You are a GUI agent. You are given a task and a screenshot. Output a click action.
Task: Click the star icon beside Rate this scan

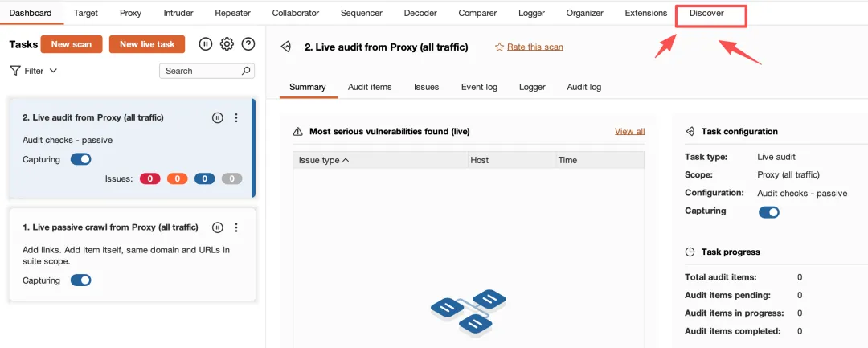[499, 47]
